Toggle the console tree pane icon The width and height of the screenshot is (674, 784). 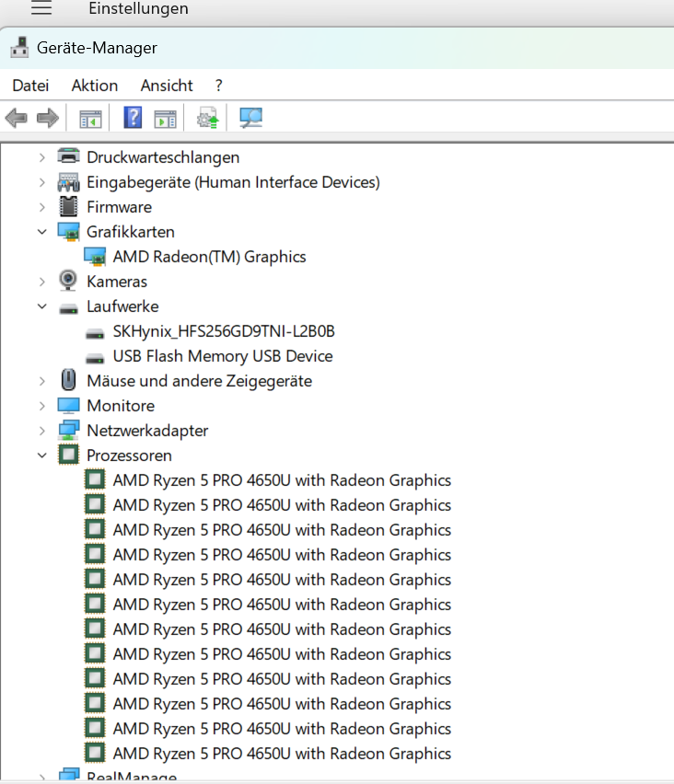click(90, 119)
